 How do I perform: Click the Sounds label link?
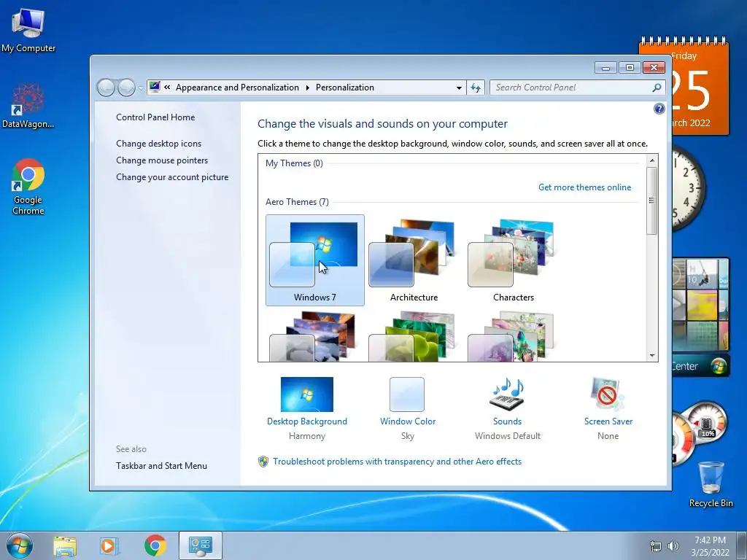tap(508, 421)
